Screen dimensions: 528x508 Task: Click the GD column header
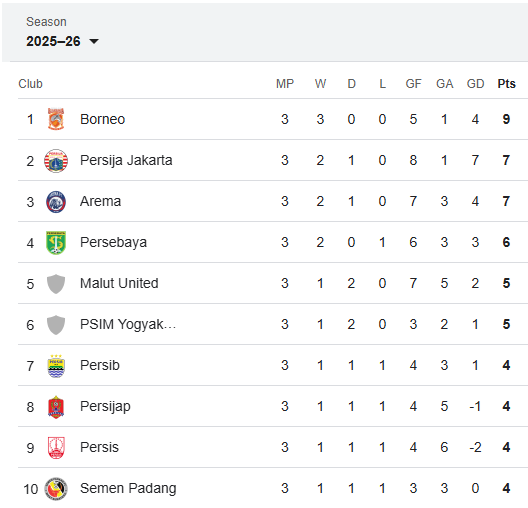pyautogui.click(x=475, y=83)
